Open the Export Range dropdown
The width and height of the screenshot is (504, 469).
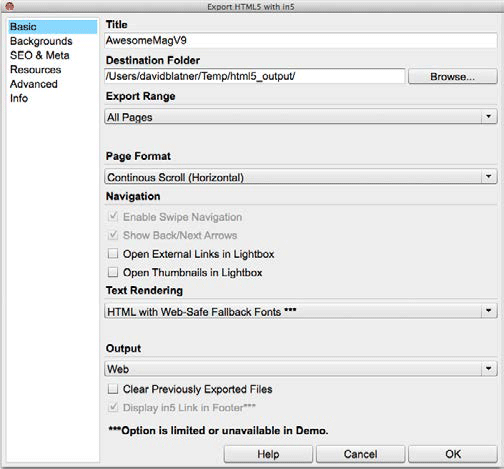point(301,117)
